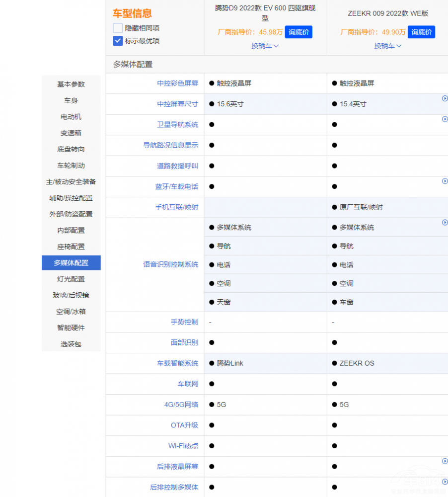This screenshot has width=448, height=497.
Task: Enable the 隐藏相同项 option
Action: pyautogui.click(x=117, y=29)
